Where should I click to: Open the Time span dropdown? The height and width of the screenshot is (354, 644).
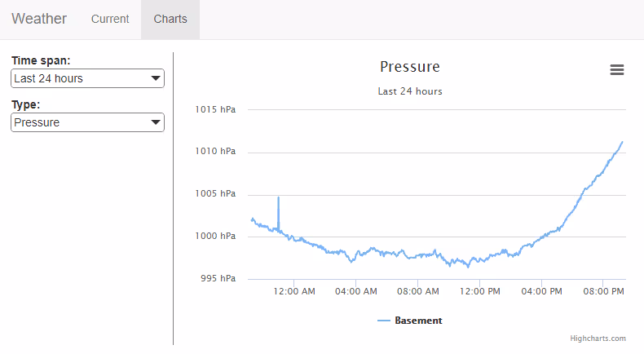[x=87, y=78]
